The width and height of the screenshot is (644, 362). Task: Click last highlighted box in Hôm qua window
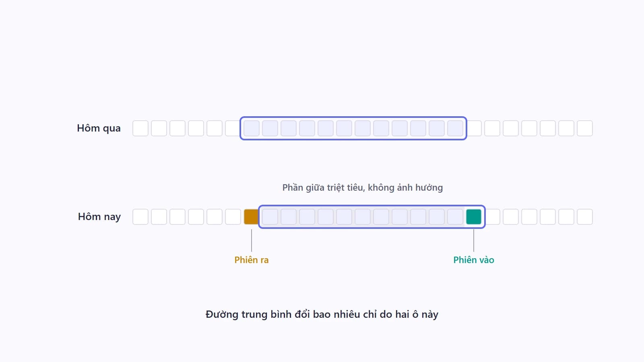point(455,128)
